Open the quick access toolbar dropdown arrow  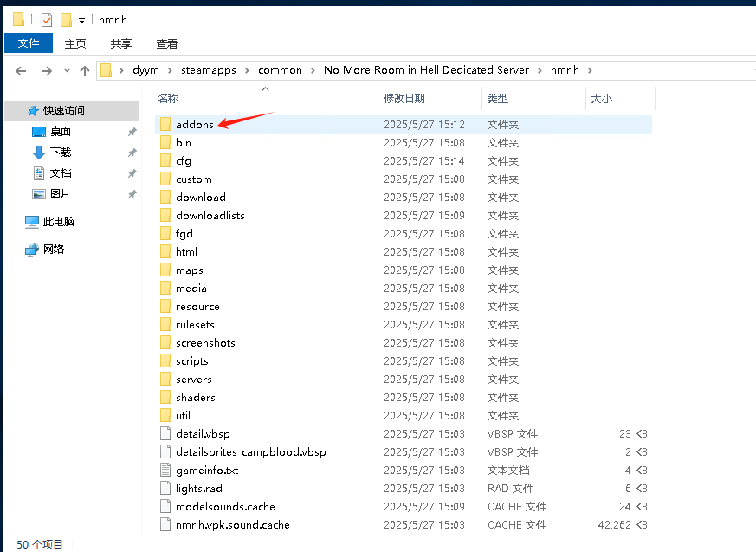pyautogui.click(x=81, y=20)
